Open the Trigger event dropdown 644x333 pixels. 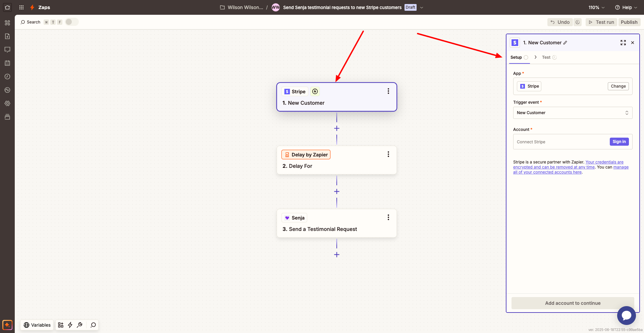point(573,113)
